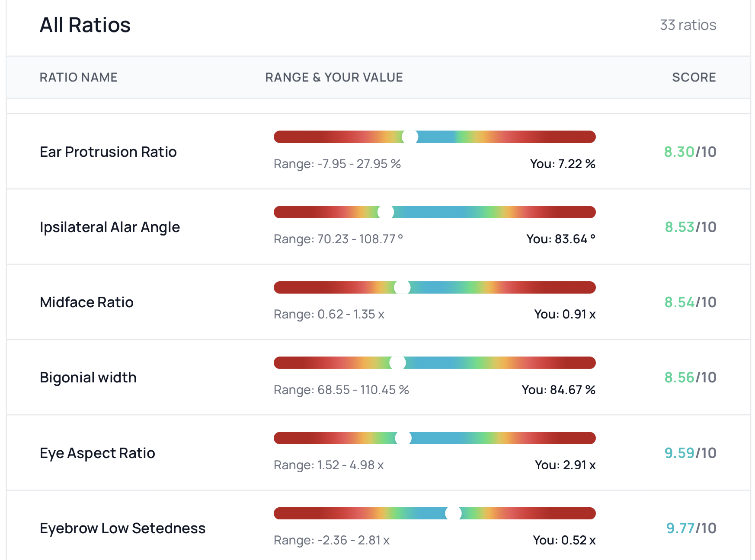Select the Ipsilateral Alar Angle row name

click(110, 227)
